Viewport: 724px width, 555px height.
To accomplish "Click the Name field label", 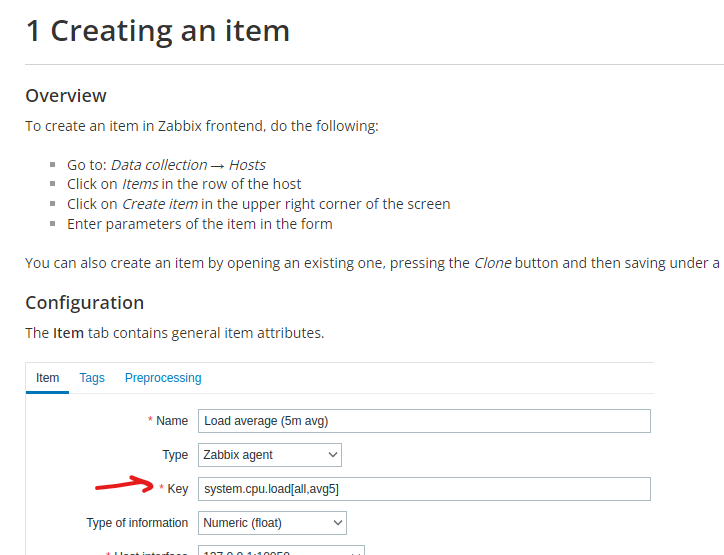I will pyautogui.click(x=172, y=421).
